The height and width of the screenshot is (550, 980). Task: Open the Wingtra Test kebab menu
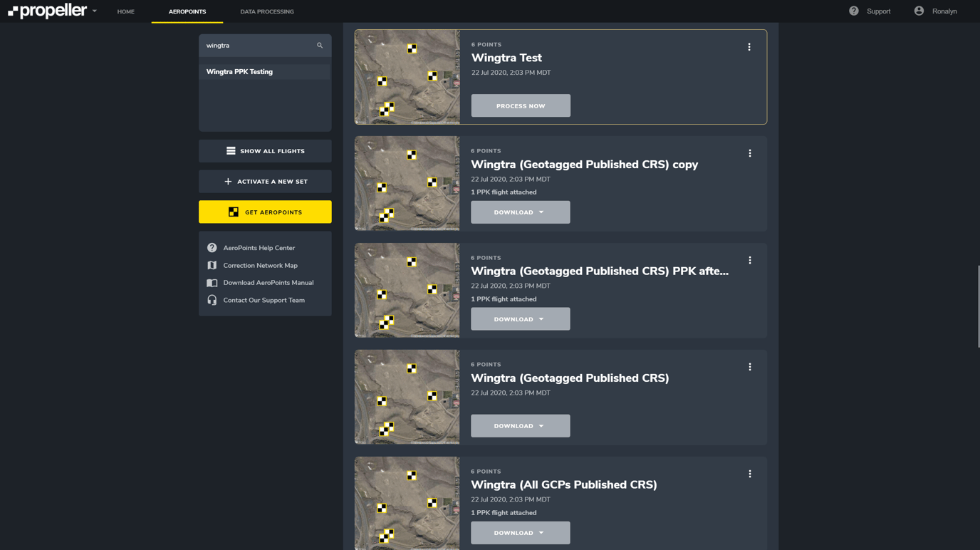749,47
